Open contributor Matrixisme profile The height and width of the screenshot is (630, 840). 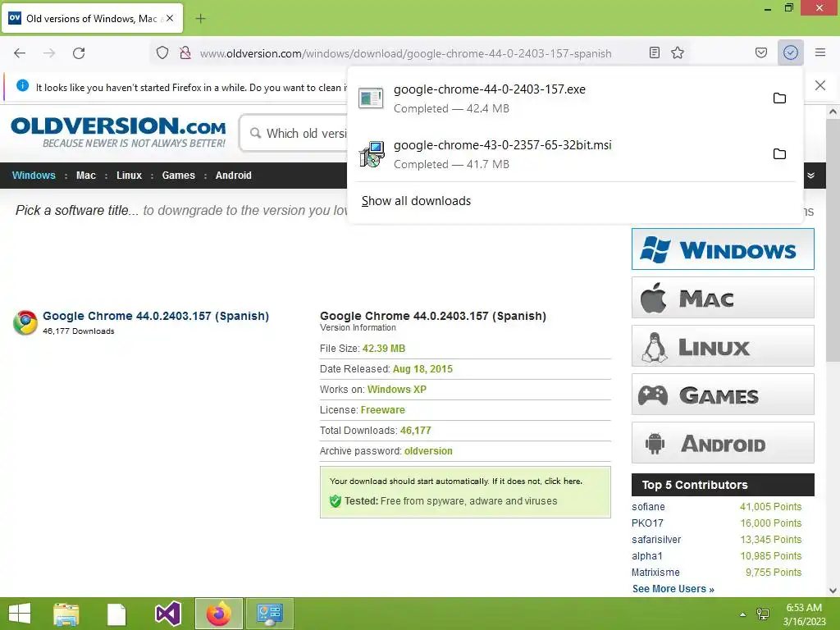[x=655, y=573]
